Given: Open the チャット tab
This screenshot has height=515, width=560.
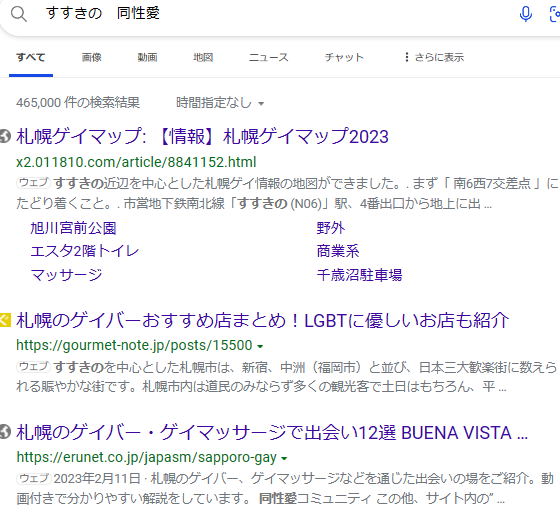Looking at the screenshot, I should (x=344, y=57).
